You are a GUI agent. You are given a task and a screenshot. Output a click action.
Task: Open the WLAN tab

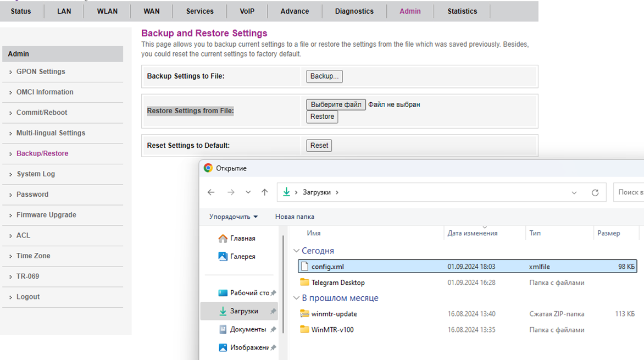107,11
